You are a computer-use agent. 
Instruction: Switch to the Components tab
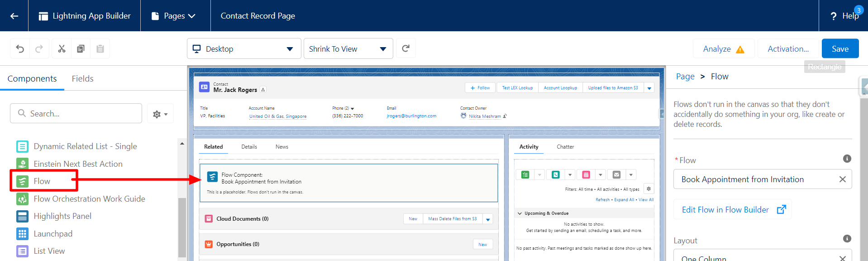[x=32, y=78]
